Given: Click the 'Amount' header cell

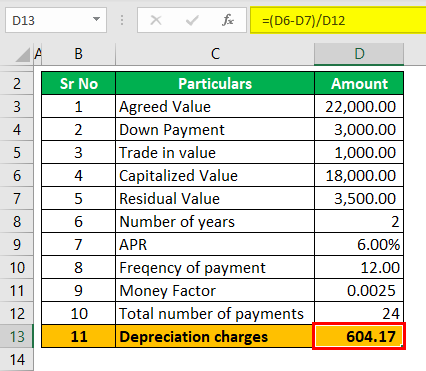Looking at the screenshot, I should 359,83.
